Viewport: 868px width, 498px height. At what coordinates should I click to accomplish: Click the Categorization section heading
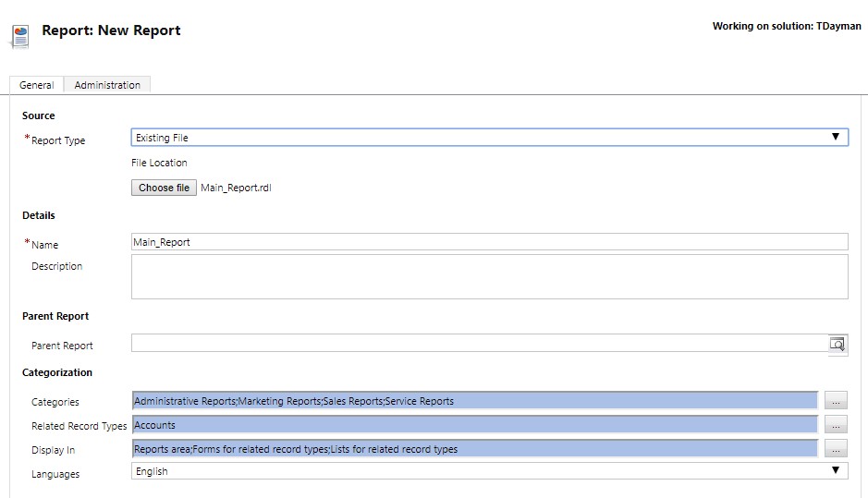[57, 372]
